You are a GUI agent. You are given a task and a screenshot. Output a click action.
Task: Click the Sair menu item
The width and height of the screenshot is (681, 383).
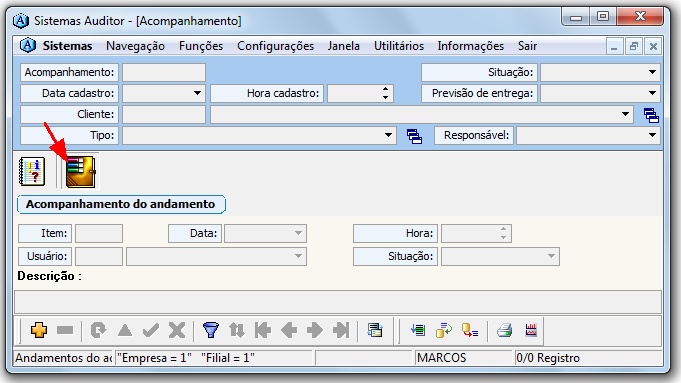point(527,46)
